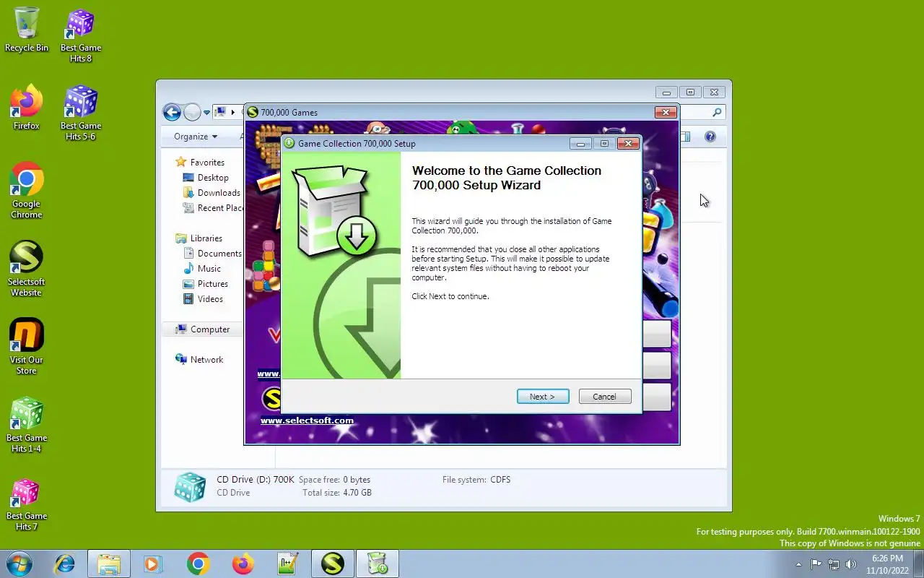924x578 pixels.
Task: Click the 'Total size: 4.70 GB' text
Action: [337, 493]
